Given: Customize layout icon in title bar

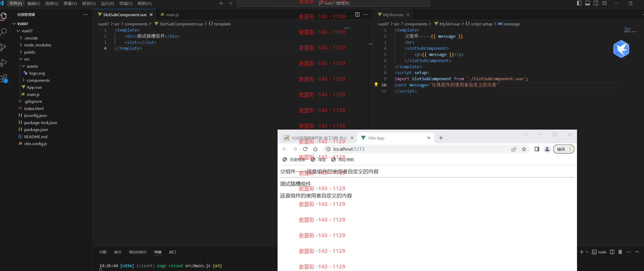Looking at the screenshot, I should (604, 3).
